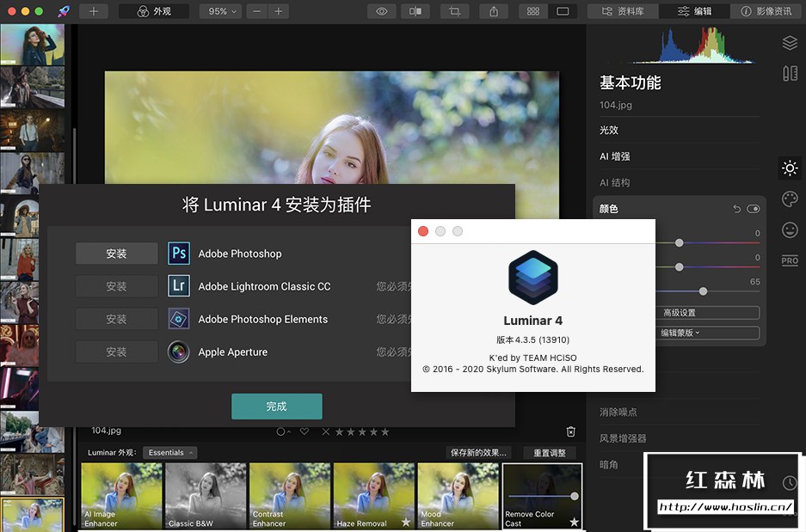This screenshot has width=806, height=532.
Task: Toggle preview with the eye icon
Action: (x=382, y=11)
